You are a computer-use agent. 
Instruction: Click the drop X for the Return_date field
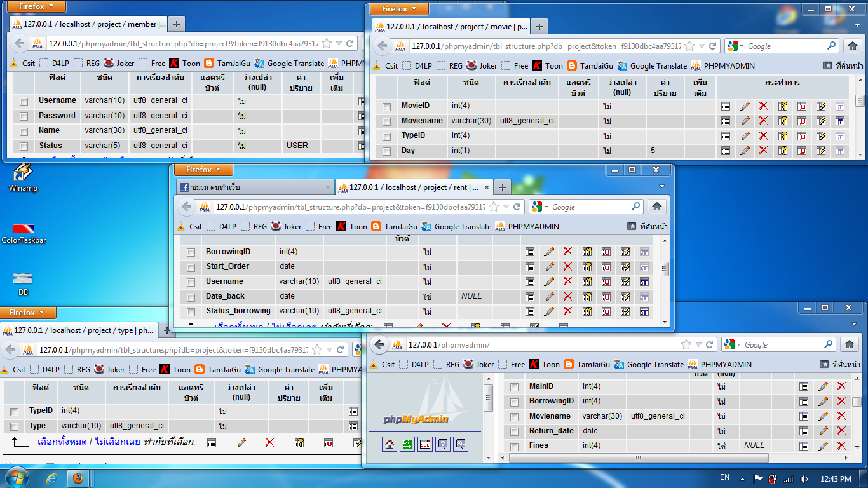(x=841, y=431)
